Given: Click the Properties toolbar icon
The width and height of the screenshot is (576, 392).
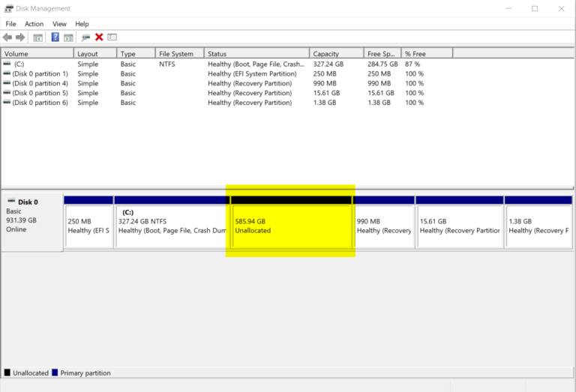Looking at the screenshot, I should [x=112, y=37].
